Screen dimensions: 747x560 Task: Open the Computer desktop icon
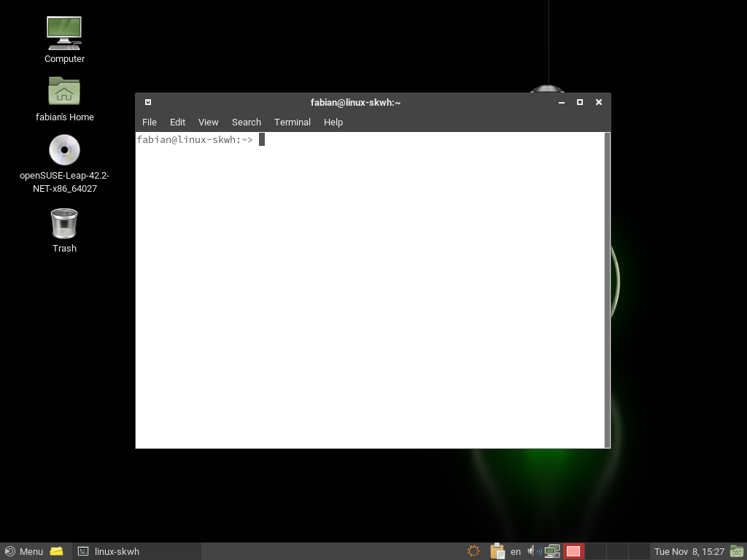64,34
